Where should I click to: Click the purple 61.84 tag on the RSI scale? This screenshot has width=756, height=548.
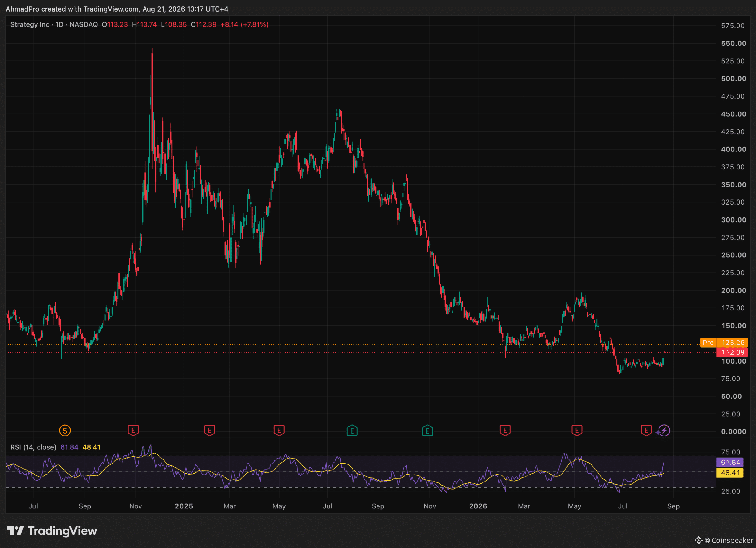click(730, 462)
